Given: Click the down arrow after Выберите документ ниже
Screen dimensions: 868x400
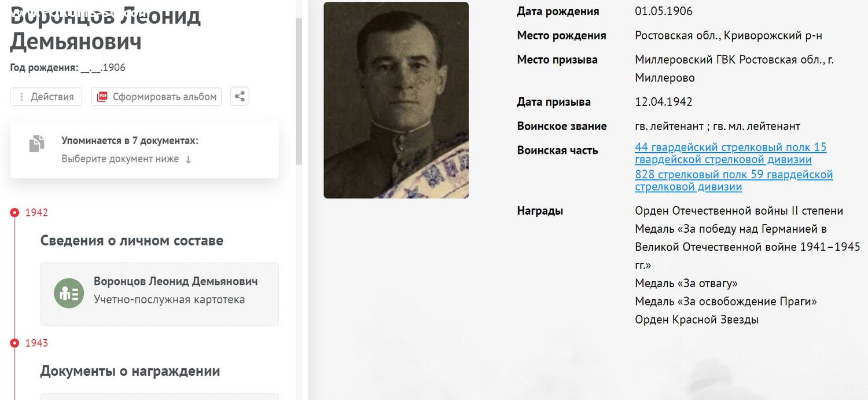Looking at the screenshot, I should tap(188, 159).
